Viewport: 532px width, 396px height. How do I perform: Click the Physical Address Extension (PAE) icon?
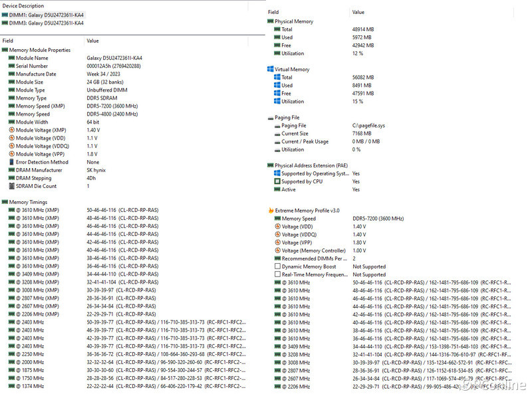click(x=271, y=165)
